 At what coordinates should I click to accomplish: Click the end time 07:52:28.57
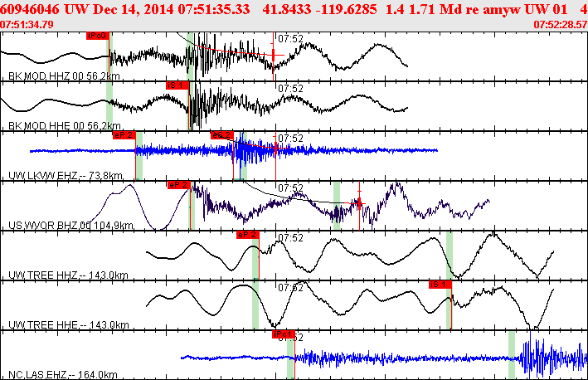point(561,25)
